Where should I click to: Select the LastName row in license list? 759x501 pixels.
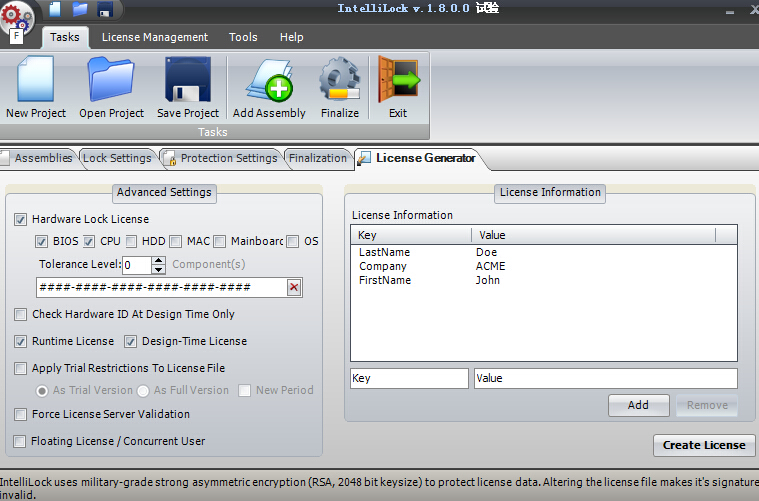point(543,252)
